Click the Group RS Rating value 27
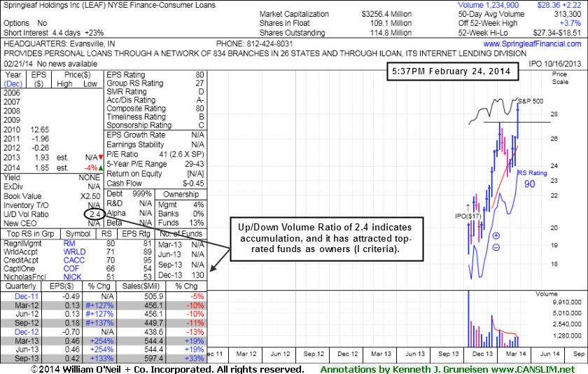Viewport: 588px width, 374px height. (199, 83)
